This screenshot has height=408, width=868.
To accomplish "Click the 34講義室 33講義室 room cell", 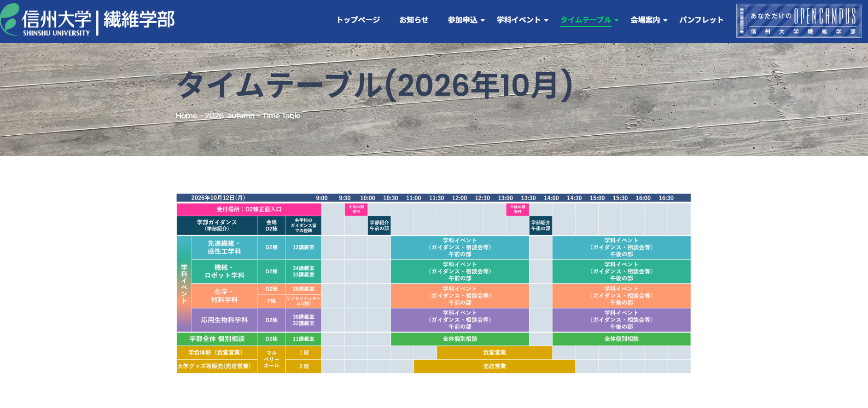I will pyautogui.click(x=303, y=271).
